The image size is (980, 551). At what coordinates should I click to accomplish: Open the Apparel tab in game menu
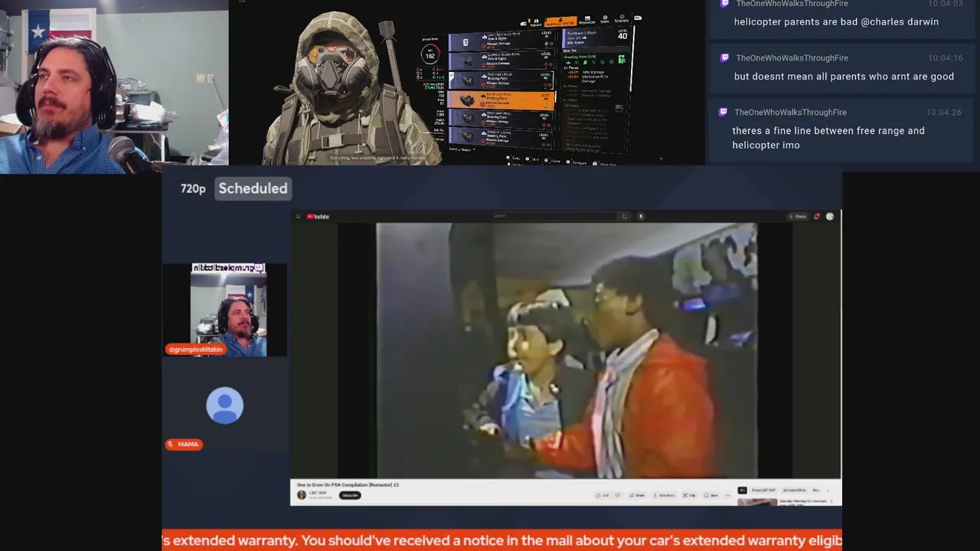point(534,22)
